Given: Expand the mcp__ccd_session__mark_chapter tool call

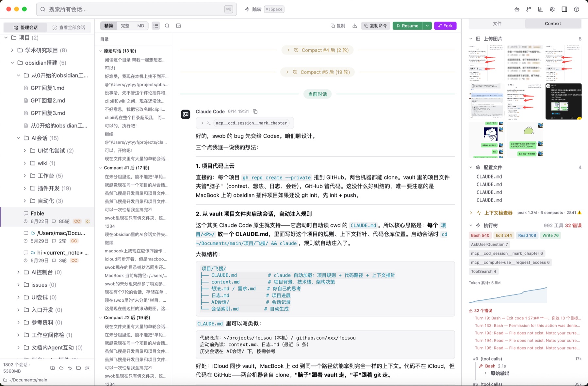Looking at the screenshot, I should tap(245, 123).
